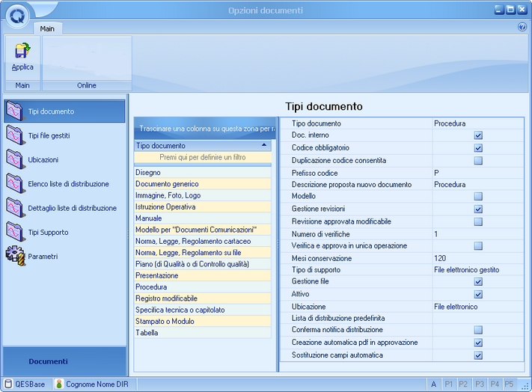Open Lista di distribuzione predefinita value field
Screen dimensions: 532x392
[x=478, y=318]
